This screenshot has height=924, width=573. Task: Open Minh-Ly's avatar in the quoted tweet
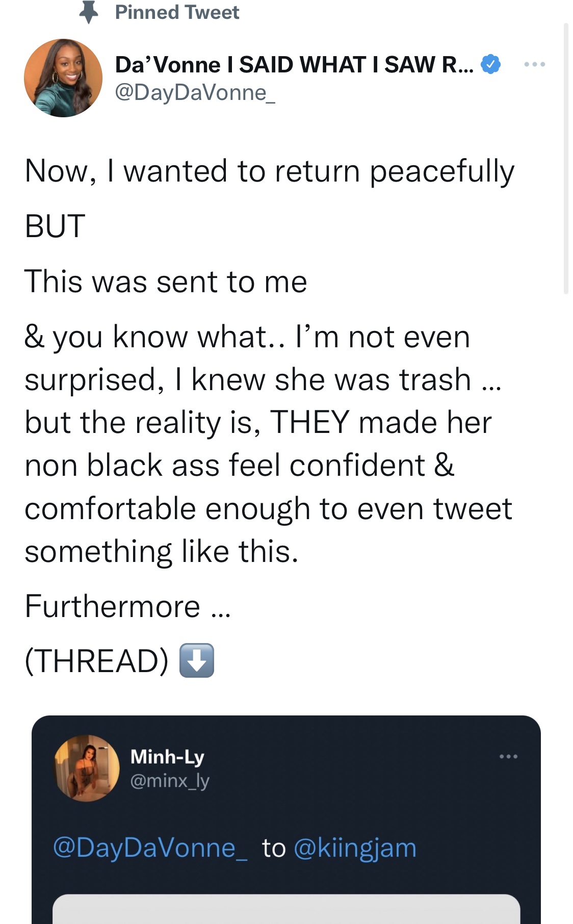coord(87,768)
